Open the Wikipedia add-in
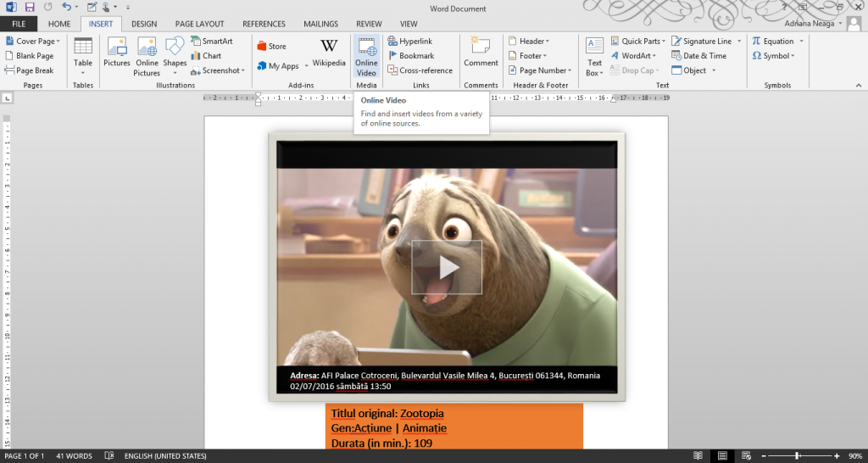 coord(329,53)
